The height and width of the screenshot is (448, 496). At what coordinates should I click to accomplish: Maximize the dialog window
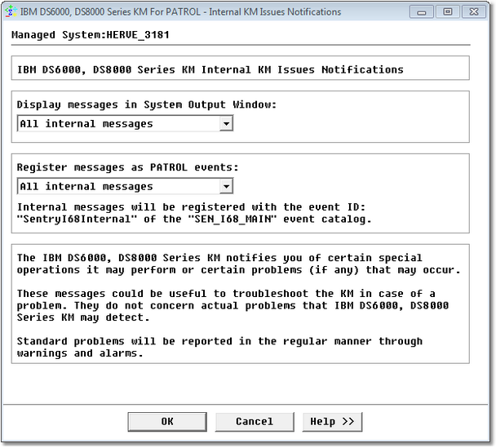446,12
